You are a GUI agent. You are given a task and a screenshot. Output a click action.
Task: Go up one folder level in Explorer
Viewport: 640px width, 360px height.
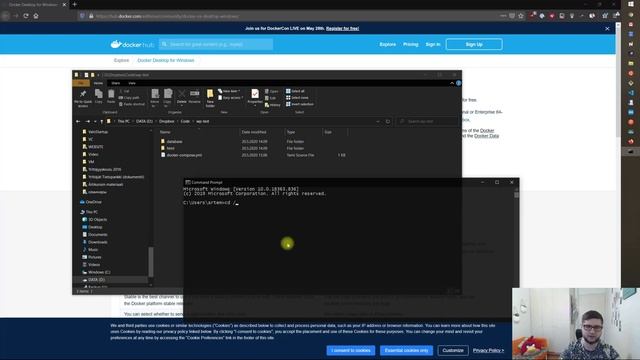pos(102,121)
